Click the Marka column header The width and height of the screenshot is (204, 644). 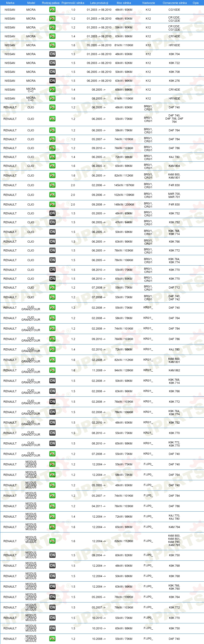(10, 3)
